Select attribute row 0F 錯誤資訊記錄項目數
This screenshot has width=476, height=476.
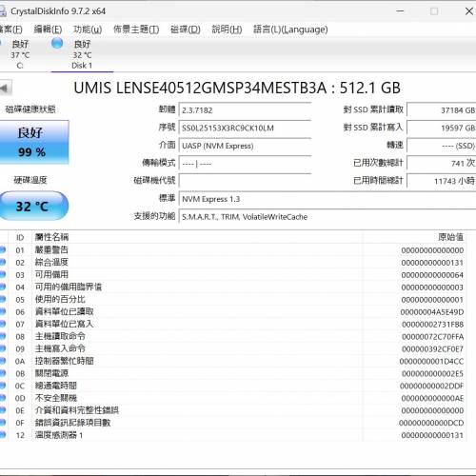pos(233,423)
